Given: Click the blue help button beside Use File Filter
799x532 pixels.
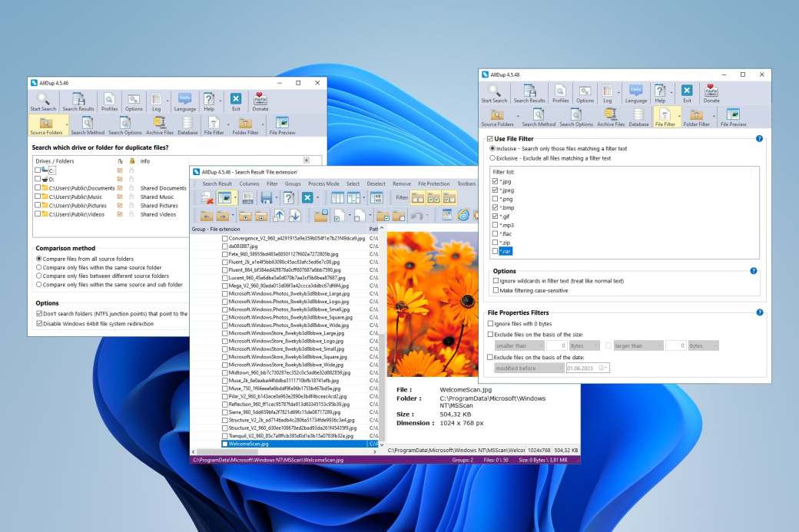Looking at the screenshot, I should (x=759, y=139).
